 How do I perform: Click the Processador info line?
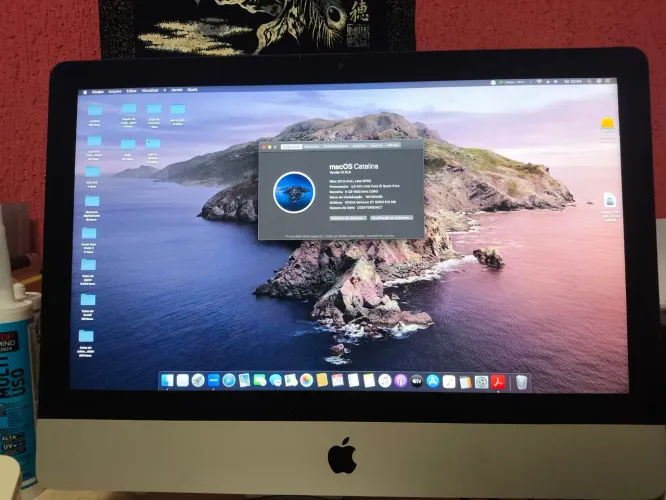[x=364, y=186]
